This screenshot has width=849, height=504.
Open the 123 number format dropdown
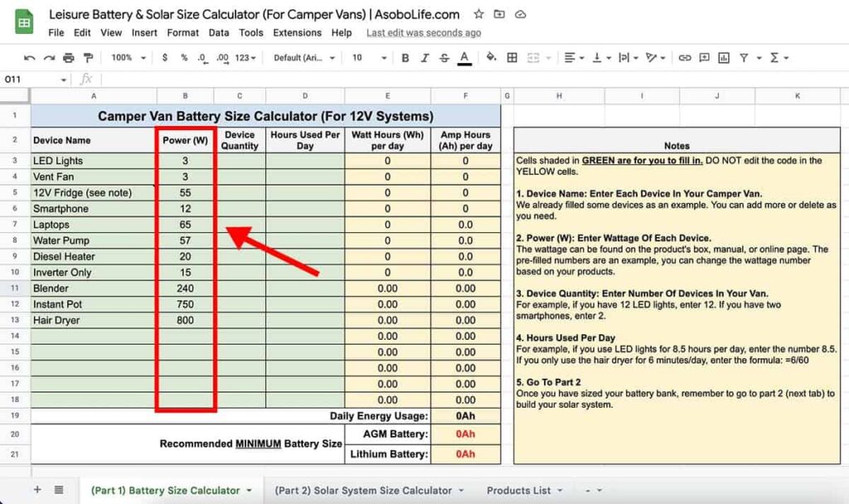245,57
